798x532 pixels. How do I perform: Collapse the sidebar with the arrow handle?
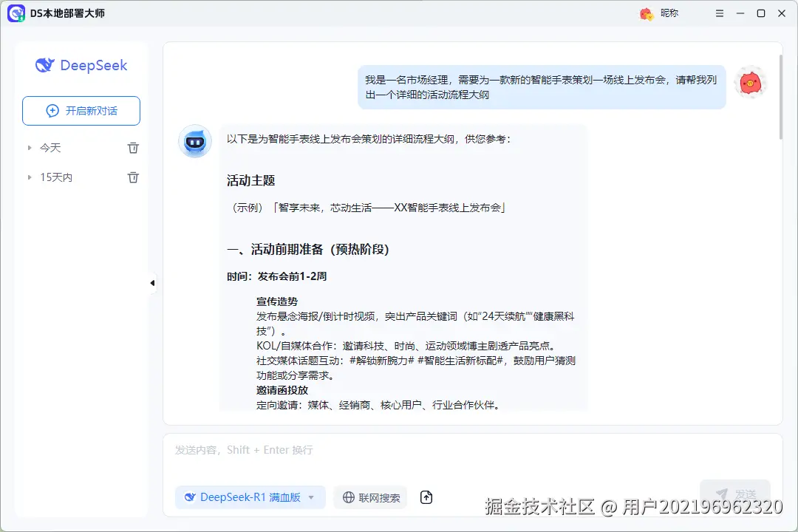151,282
